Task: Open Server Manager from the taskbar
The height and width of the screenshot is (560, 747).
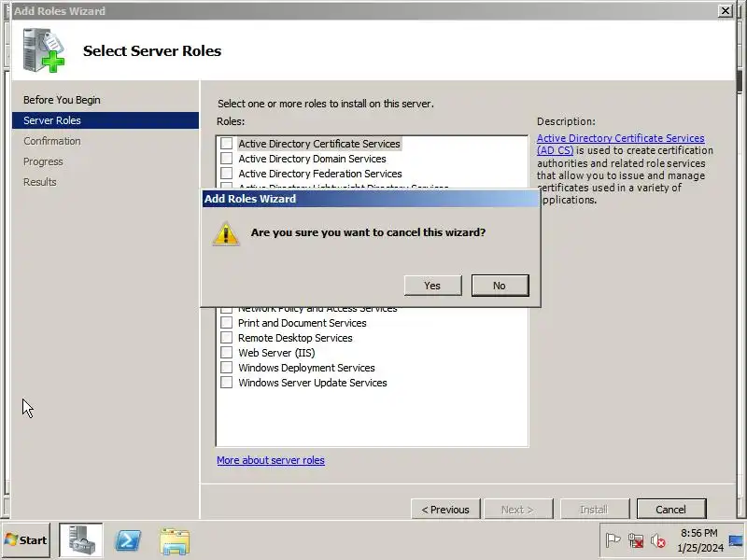Action: tap(80, 540)
